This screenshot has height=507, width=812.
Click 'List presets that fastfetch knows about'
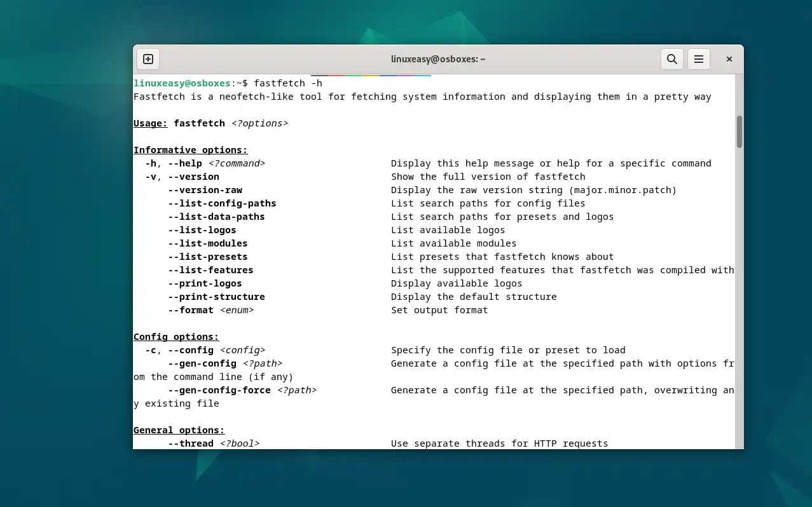coord(502,257)
